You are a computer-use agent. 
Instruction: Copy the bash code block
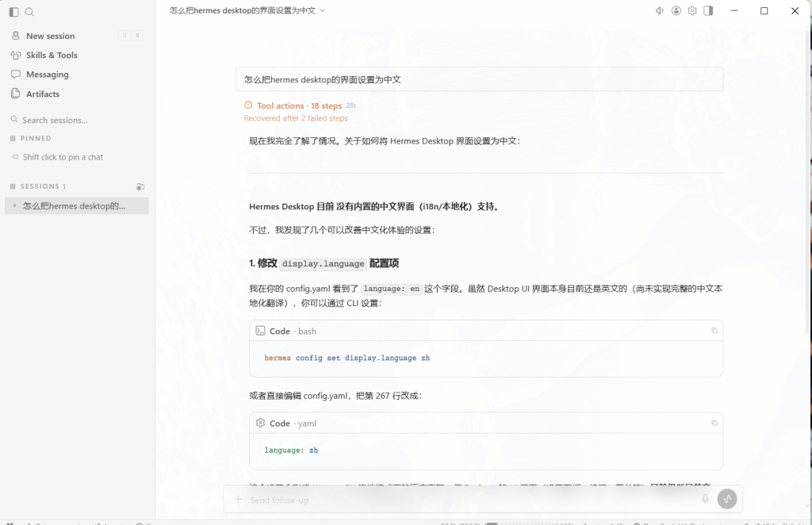tap(714, 331)
